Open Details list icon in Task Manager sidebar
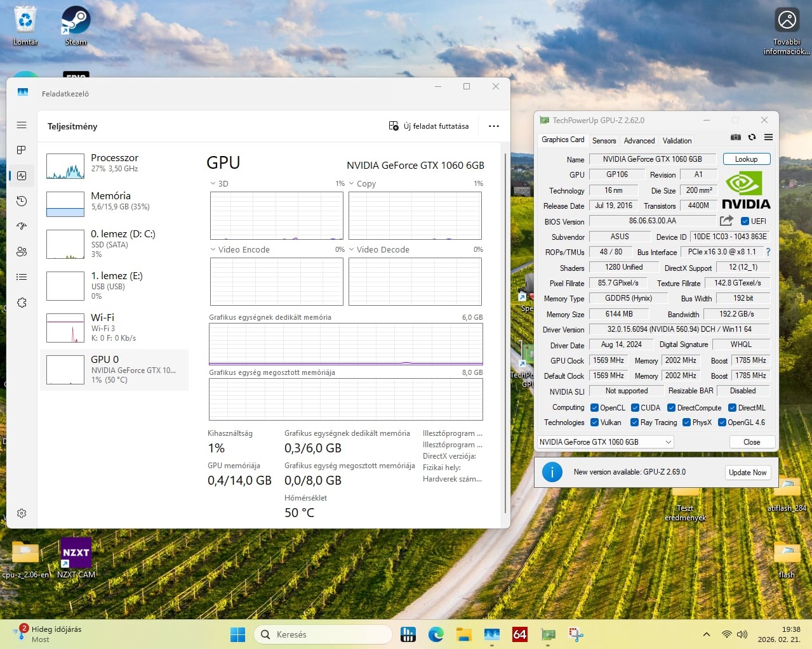The height and width of the screenshot is (649, 812). coord(22,277)
